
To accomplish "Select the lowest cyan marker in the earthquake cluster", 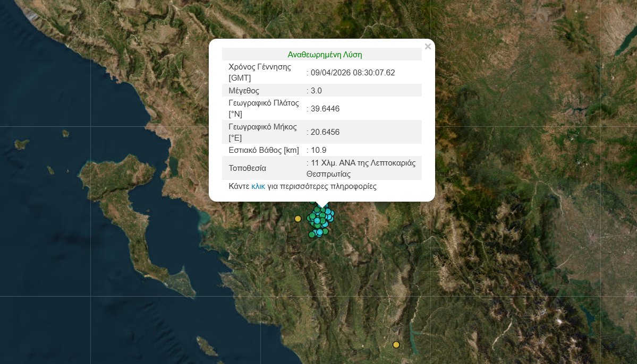I will [319, 232].
